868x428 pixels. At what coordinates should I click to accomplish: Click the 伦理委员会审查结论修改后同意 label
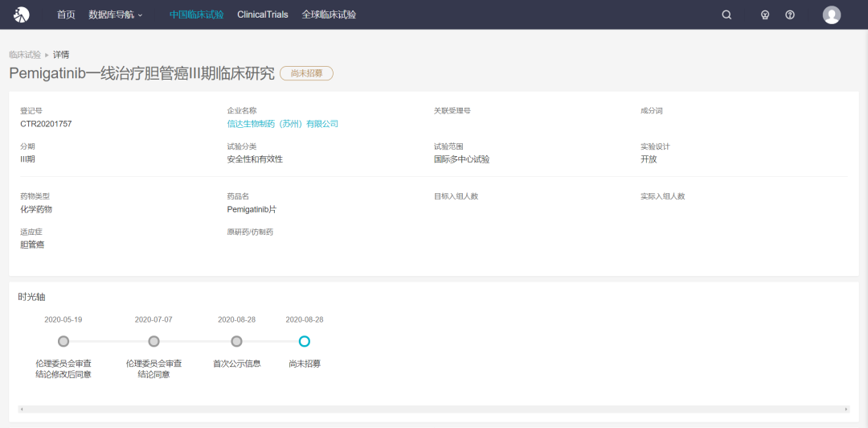(63, 368)
